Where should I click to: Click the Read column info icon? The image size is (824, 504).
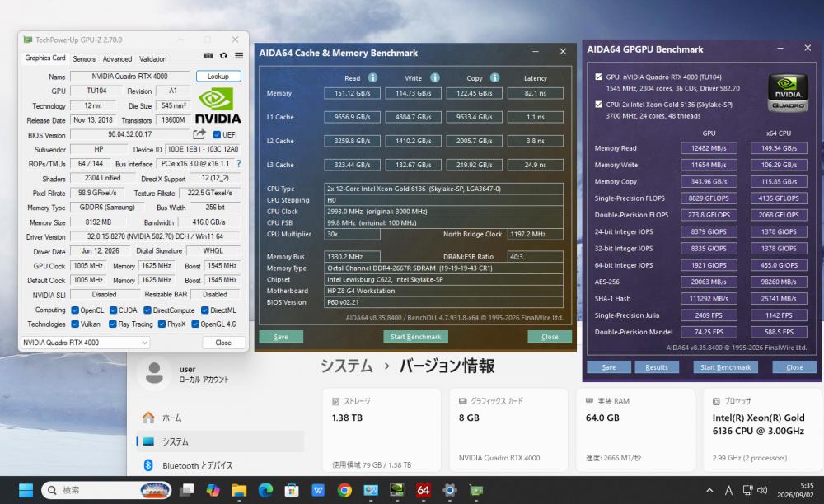pos(372,77)
